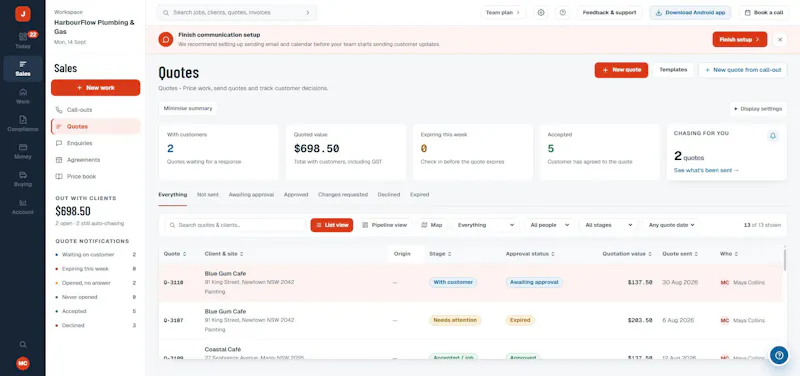Click the New work button
Image resolution: width=800 pixels, height=376 pixels.
coord(95,88)
